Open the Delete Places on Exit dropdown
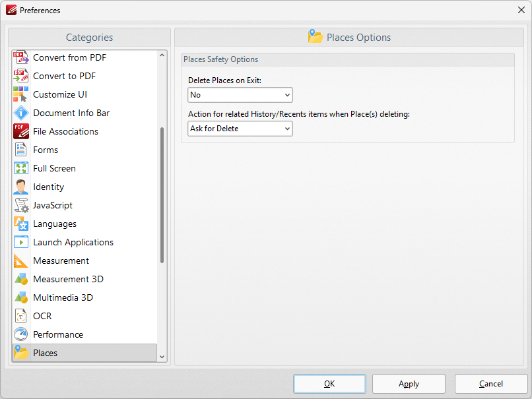This screenshot has height=399, width=532. point(240,95)
